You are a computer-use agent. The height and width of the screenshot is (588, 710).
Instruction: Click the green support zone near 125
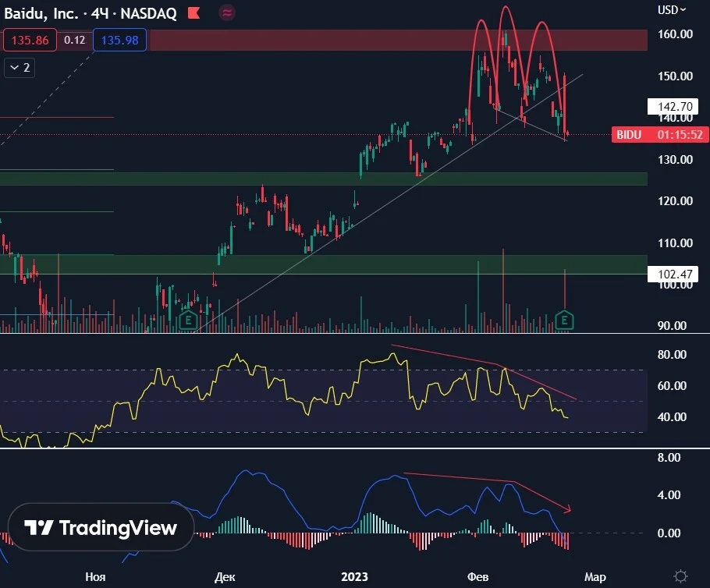pyautogui.click(x=324, y=179)
